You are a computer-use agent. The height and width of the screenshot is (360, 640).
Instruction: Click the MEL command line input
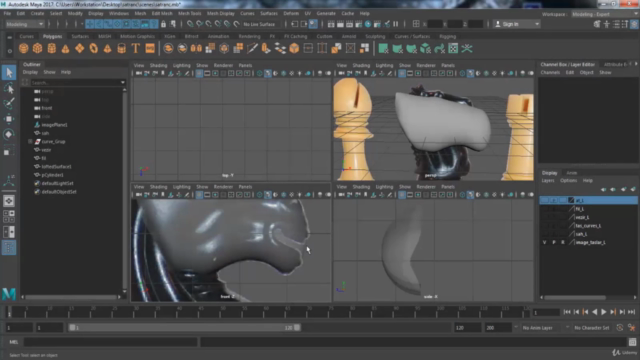click(110, 342)
